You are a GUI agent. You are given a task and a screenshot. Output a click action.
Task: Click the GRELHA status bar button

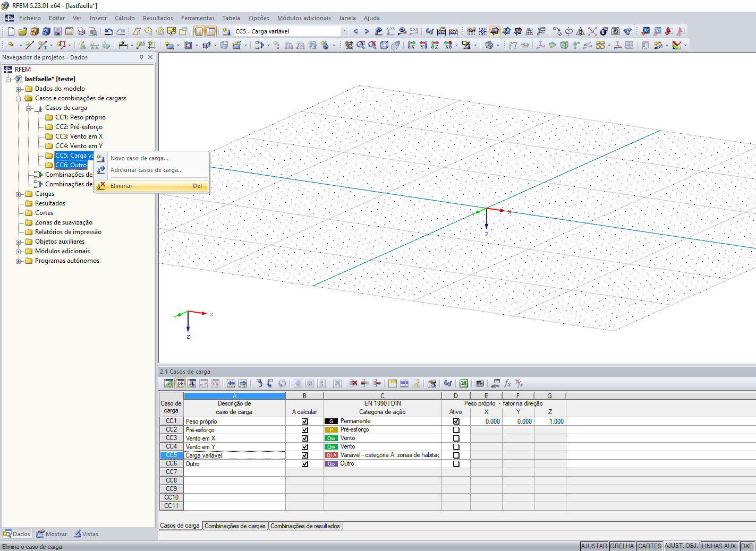622,546
